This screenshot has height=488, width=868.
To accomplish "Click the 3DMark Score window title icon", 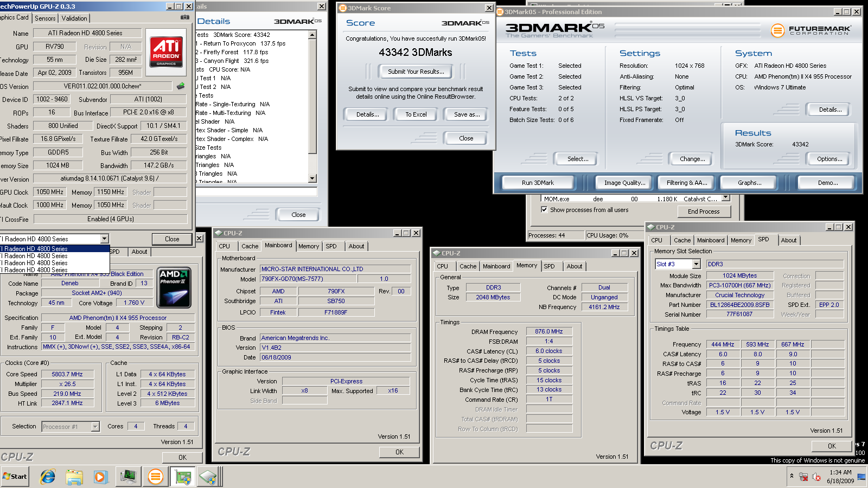I will (x=343, y=8).
